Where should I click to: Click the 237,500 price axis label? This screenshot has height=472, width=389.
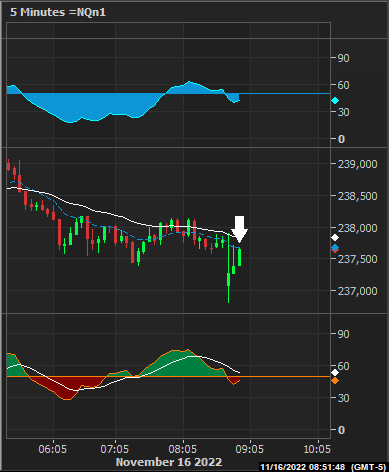pos(358,259)
